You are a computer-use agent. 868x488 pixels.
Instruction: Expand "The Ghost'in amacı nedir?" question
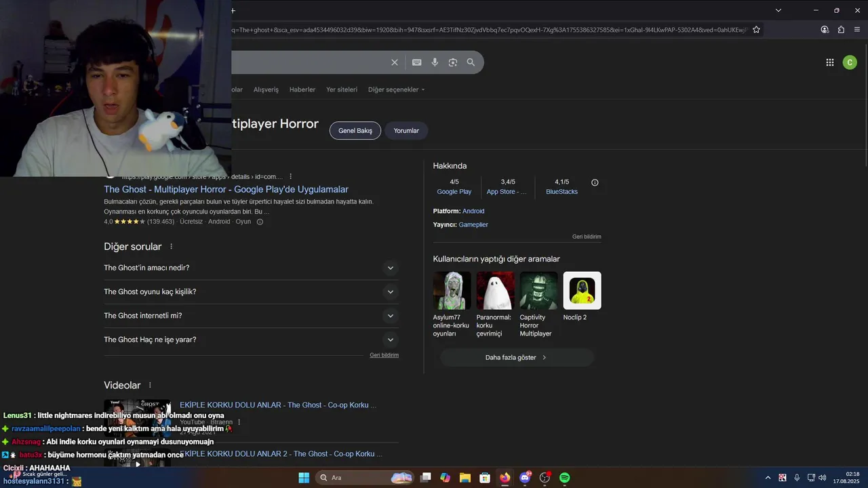(x=251, y=268)
